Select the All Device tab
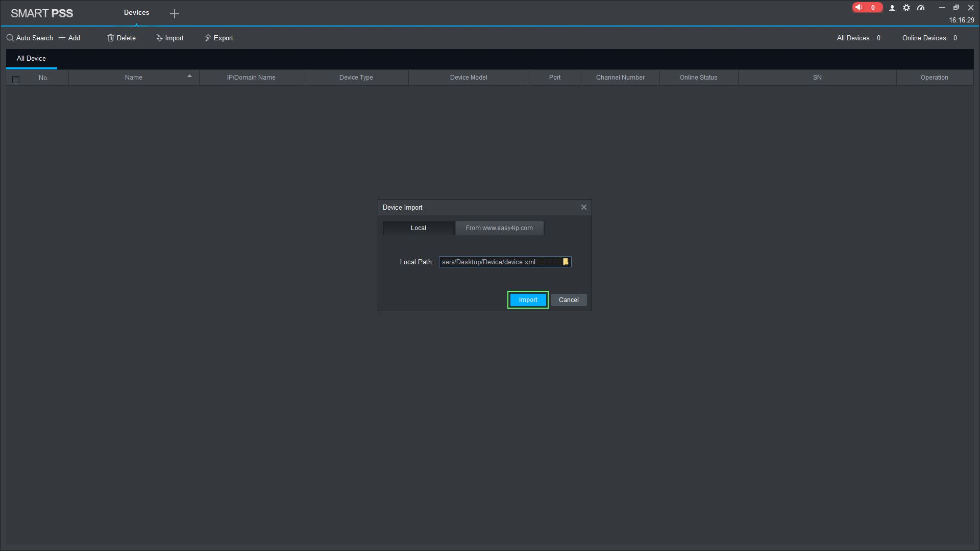 pyautogui.click(x=31, y=59)
